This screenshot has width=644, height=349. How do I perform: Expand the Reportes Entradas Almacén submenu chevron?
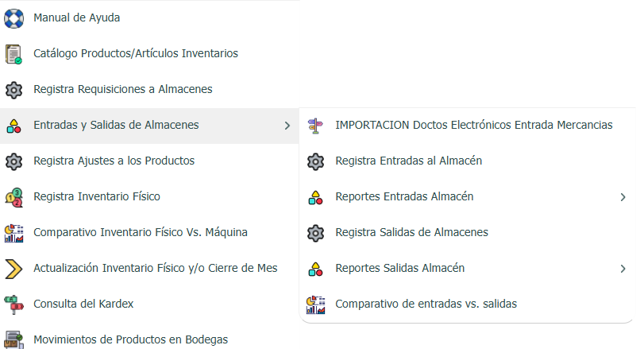point(623,197)
